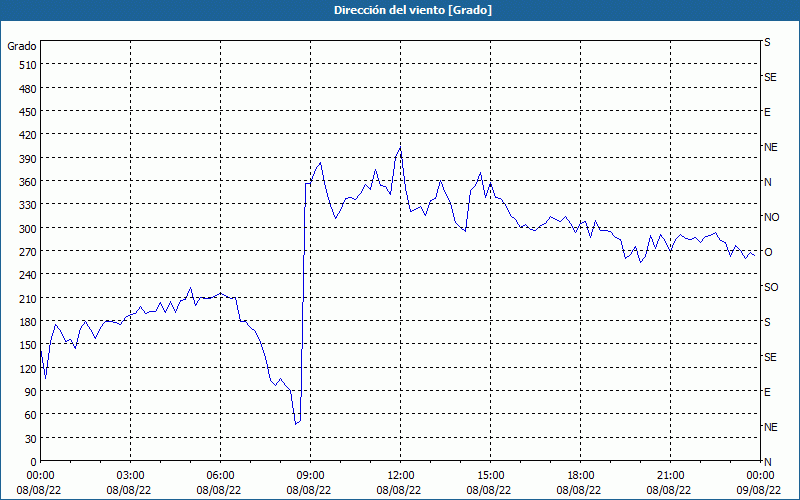
Task: Click the 240 tick on the y-axis
Action: click(28, 275)
